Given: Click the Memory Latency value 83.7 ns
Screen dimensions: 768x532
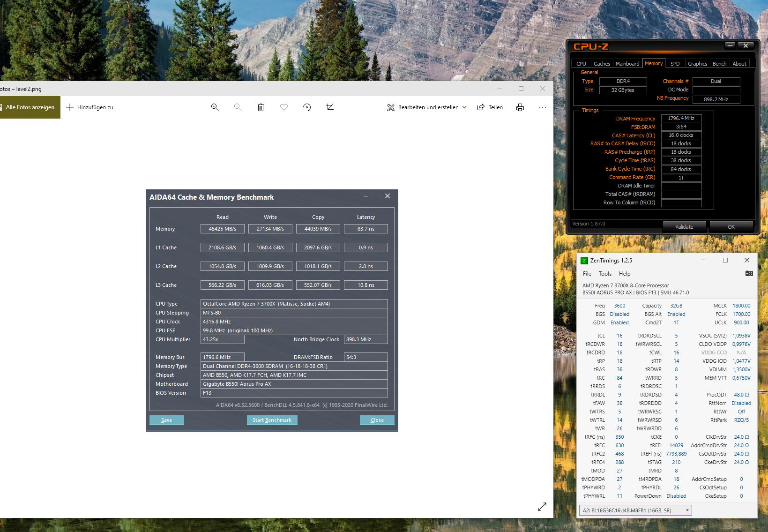Looking at the screenshot, I should click(366, 229).
